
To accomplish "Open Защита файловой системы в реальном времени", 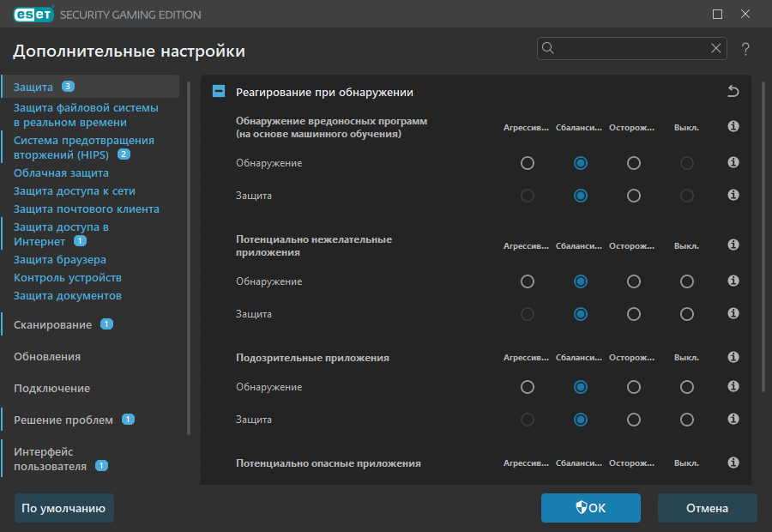I will point(86,115).
